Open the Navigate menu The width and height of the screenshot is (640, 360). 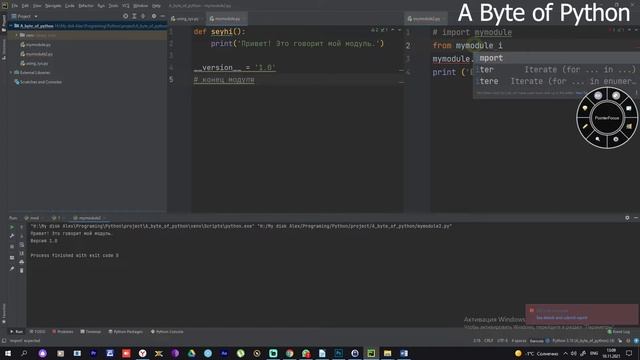click(x=53, y=6)
